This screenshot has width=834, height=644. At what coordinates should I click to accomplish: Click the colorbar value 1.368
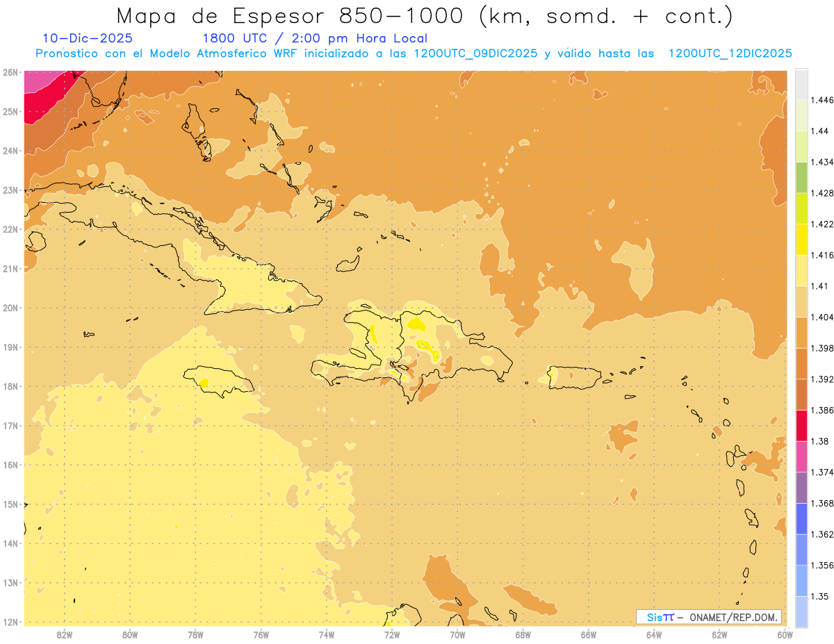click(822, 503)
